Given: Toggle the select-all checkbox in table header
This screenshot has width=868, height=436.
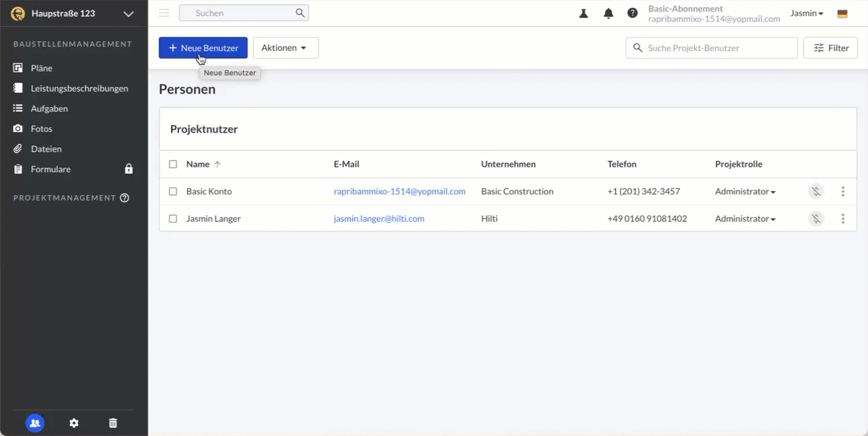Looking at the screenshot, I should tap(173, 164).
